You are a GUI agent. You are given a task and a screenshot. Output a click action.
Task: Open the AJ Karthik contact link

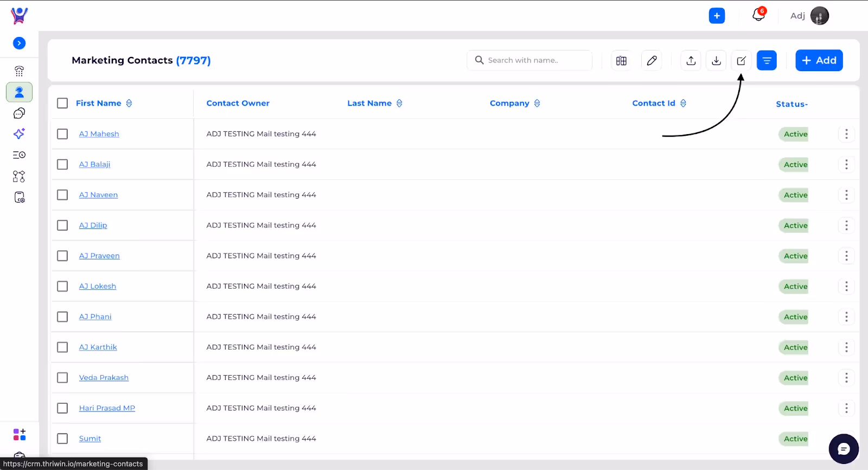(x=98, y=347)
